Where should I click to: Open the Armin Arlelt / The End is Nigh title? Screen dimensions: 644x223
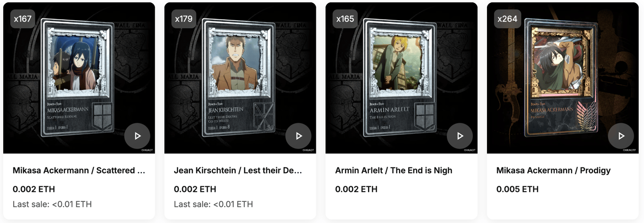click(394, 170)
